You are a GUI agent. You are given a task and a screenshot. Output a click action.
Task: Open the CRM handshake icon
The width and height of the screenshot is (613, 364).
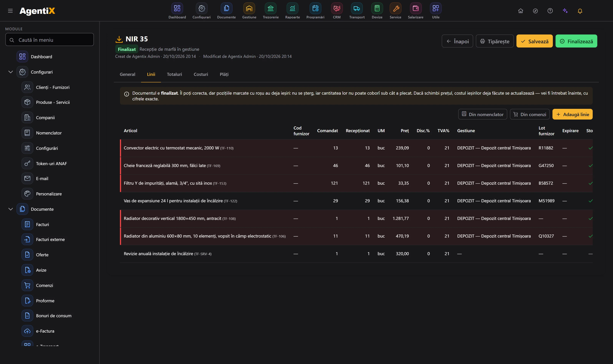coord(337,8)
